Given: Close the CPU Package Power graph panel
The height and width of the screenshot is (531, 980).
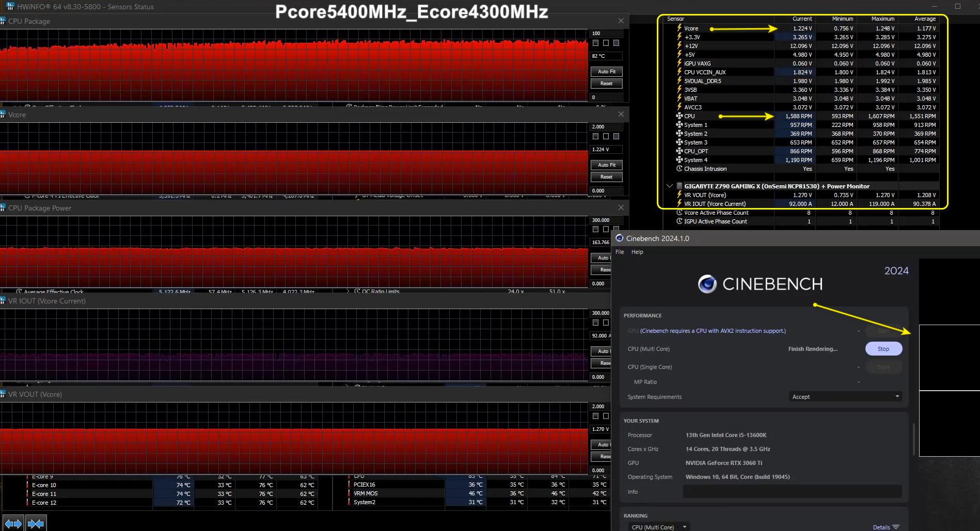Looking at the screenshot, I should pyautogui.click(x=621, y=207).
